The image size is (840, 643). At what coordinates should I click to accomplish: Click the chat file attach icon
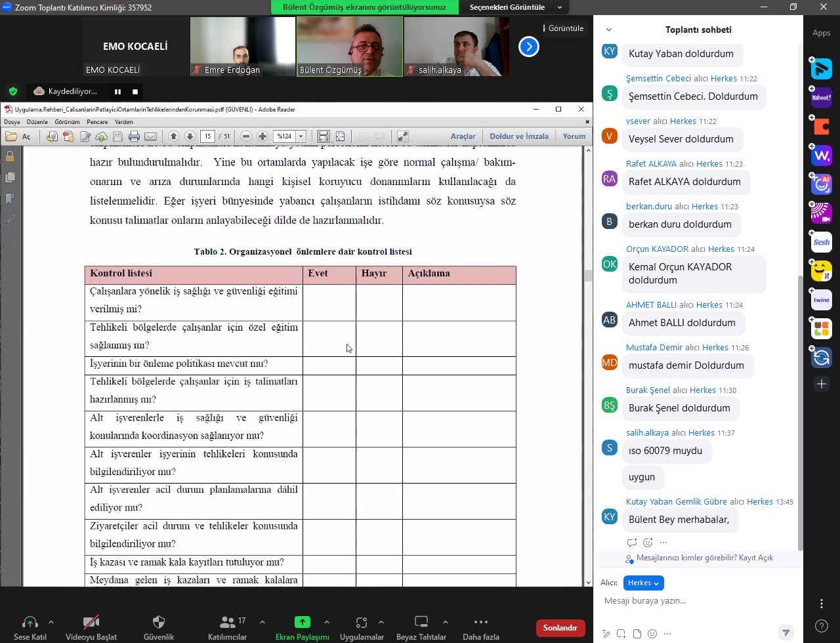tap(637, 633)
